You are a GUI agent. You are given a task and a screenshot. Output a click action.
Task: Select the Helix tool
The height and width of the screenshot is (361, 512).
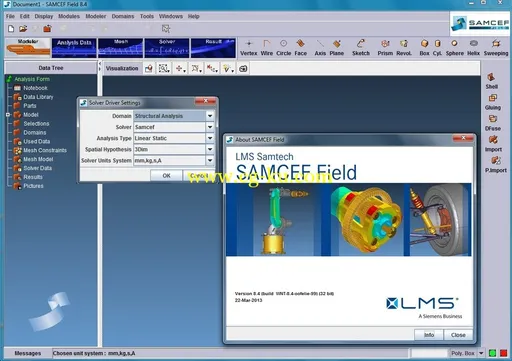473,48
